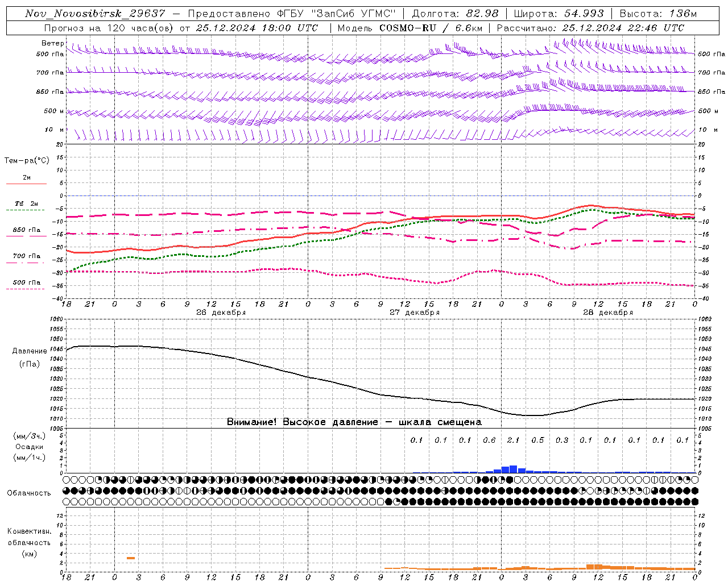Click the 'Осадки' precipitation label
Screen dimensions: 728x582
(x=30, y=447)
